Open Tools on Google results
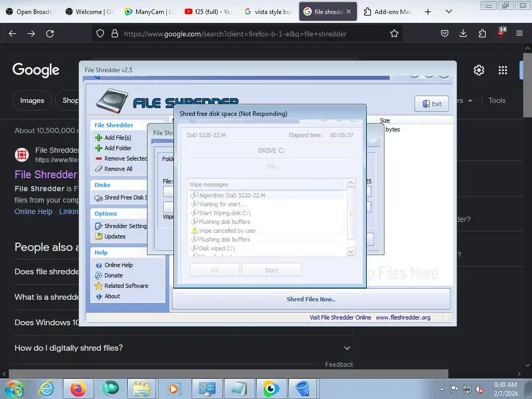Image resolution: width=532 pixels, height=399 pixels. [x=497, y=100]
